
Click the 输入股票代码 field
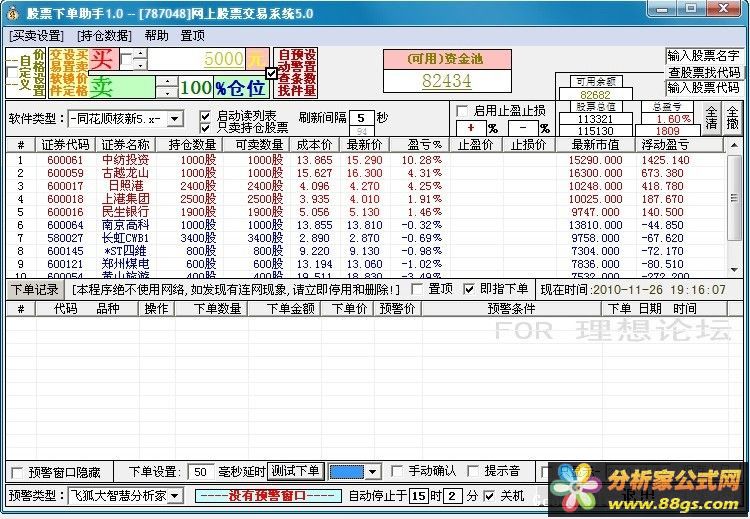point(703,88)
